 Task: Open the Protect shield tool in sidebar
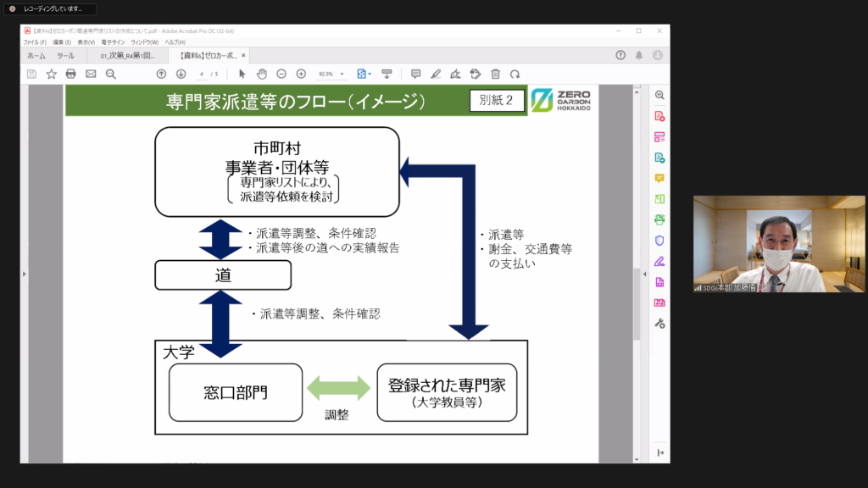pyautogui.click(x=659, y=241)
